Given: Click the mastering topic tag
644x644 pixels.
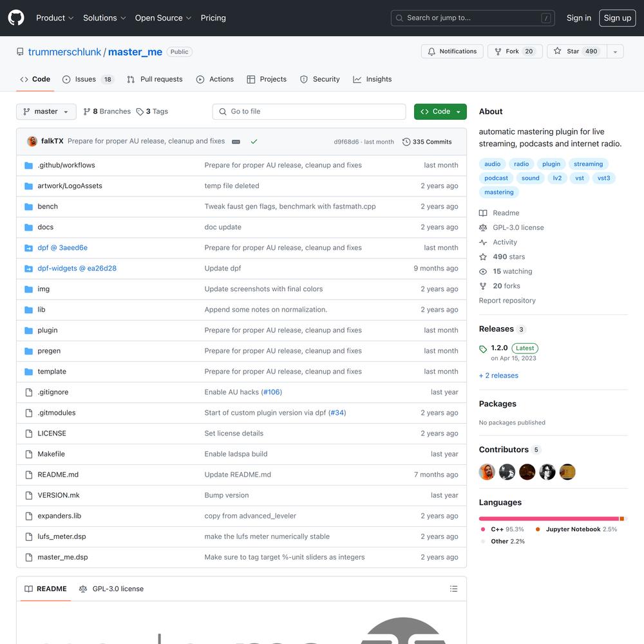Looking at the screenshot, I should pyautogui.click(x=499, y=192).
